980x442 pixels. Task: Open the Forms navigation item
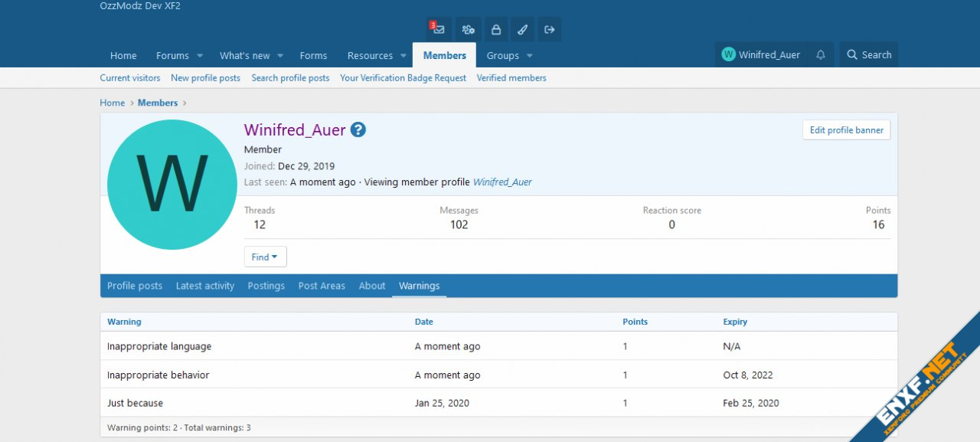point(313,56)
